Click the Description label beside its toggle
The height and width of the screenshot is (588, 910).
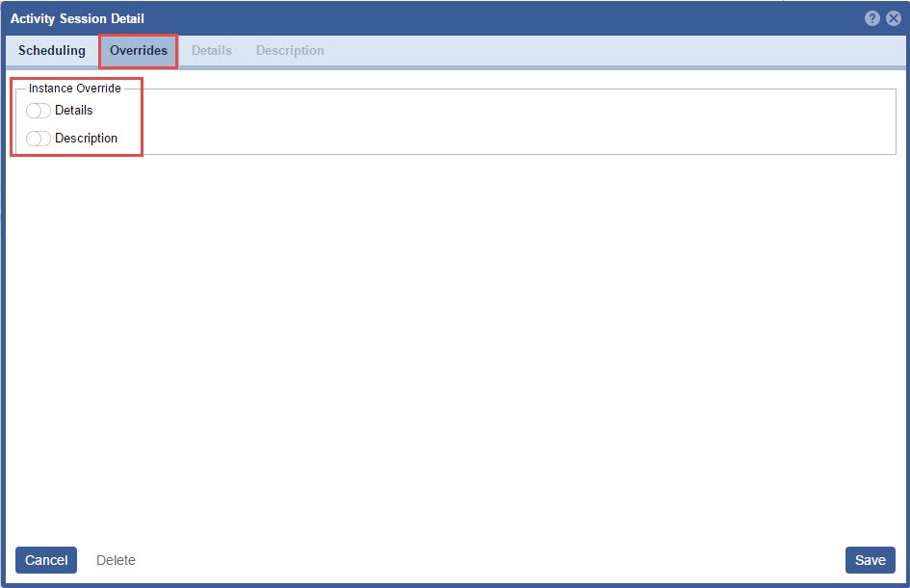(x=87, y=139)
